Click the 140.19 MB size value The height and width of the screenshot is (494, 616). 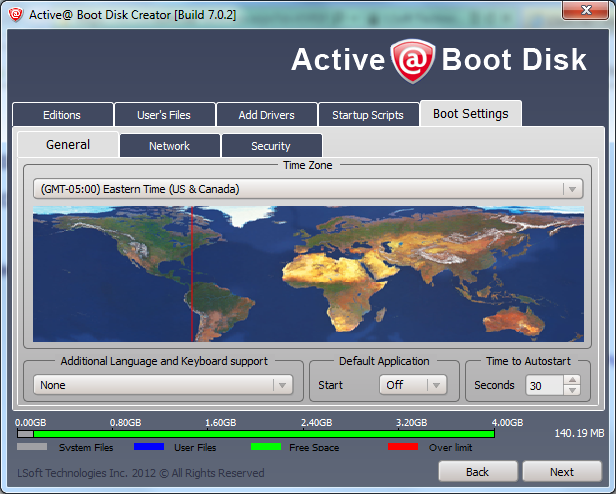click(x=579, y=433)
